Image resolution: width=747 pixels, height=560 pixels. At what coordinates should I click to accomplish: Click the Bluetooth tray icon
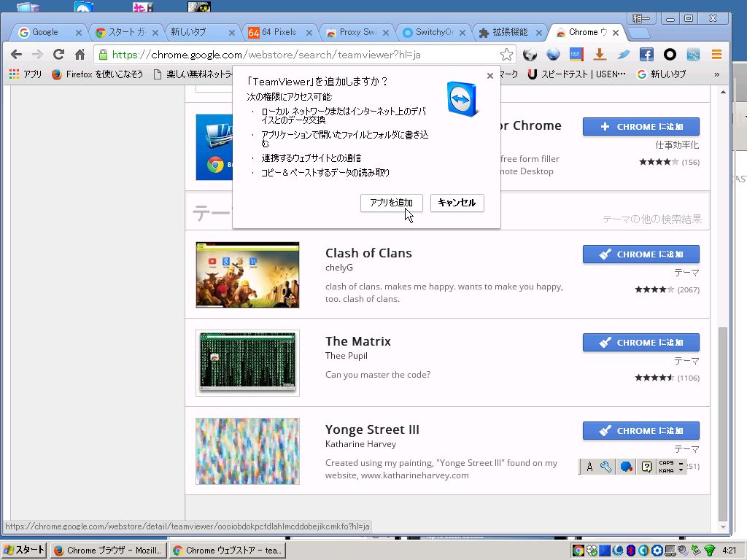tap(631, 551)
